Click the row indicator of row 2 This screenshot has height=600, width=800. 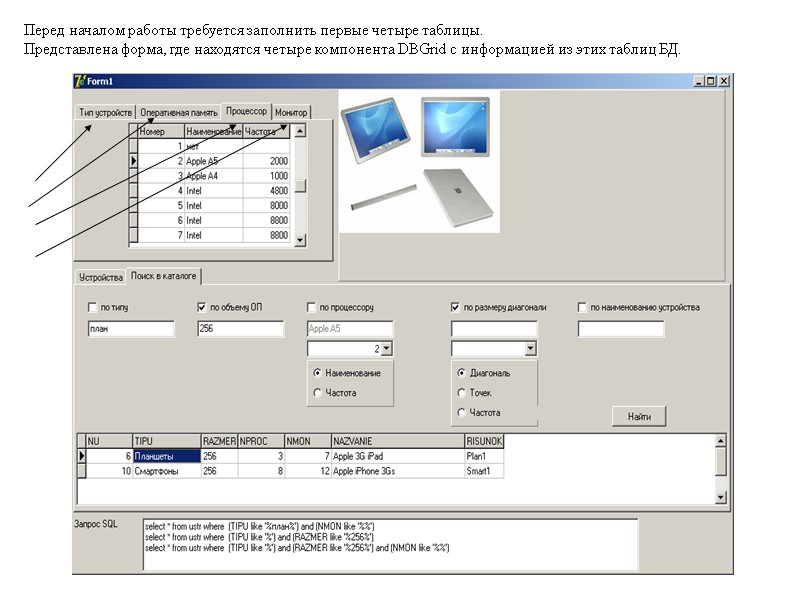[x=133, y=161]
